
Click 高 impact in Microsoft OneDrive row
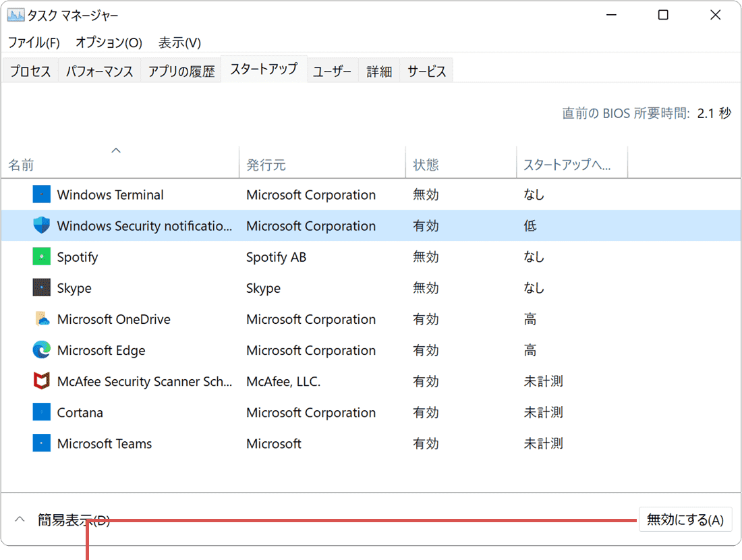click(x=530, y=319)
